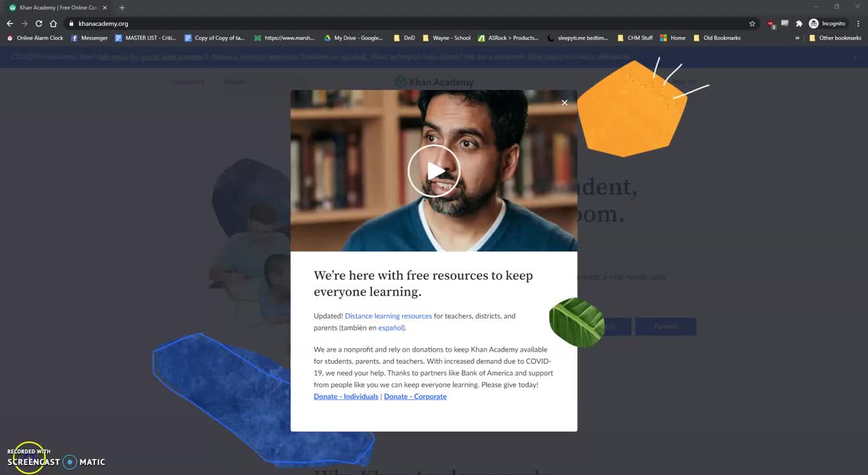This screenshot has width=868, height=475.
Task: Open the browser home page
Action: pos(53,23)
